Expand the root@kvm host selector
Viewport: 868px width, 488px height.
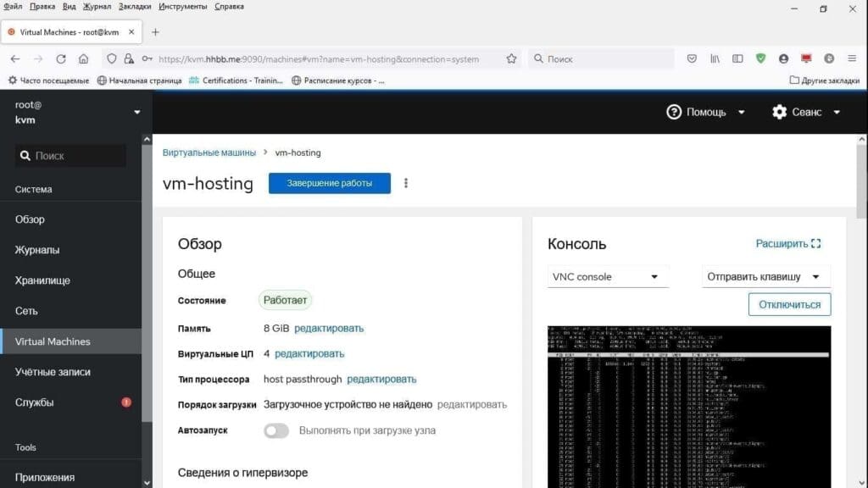[137, 112]
